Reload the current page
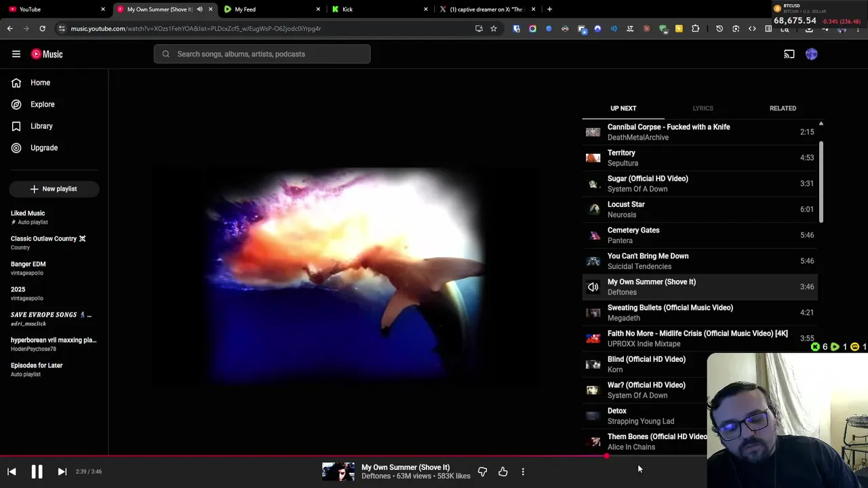 (42, 28)
